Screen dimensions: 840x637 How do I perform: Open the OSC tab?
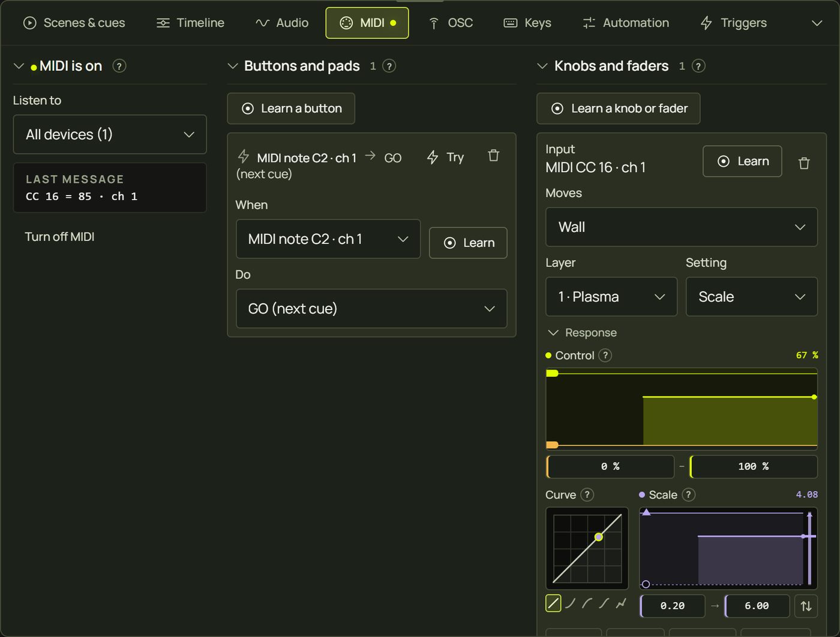pos(451,23)
